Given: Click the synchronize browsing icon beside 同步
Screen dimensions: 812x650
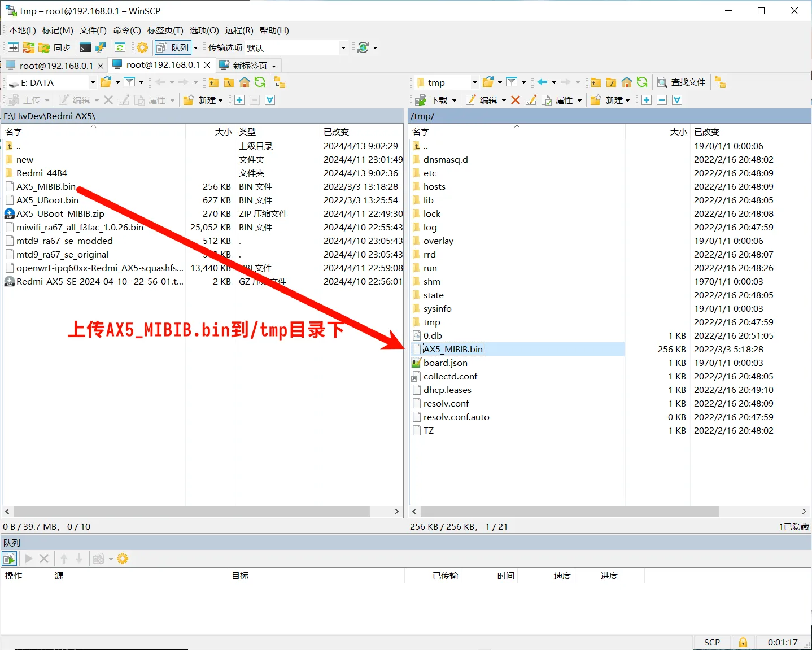Looking at the screenshot, I should coord(29,48).
